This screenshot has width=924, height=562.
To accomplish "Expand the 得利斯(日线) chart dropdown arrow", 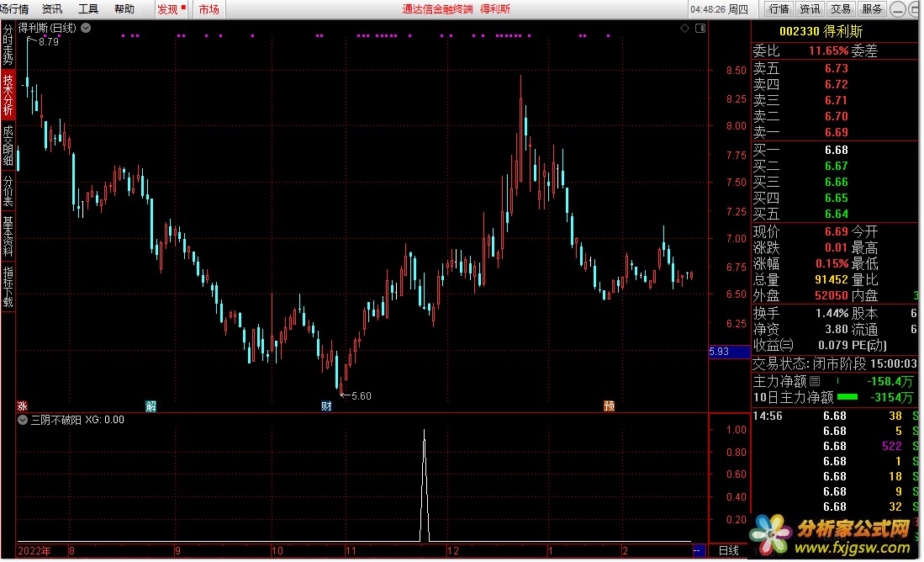I will coord(86,28).
